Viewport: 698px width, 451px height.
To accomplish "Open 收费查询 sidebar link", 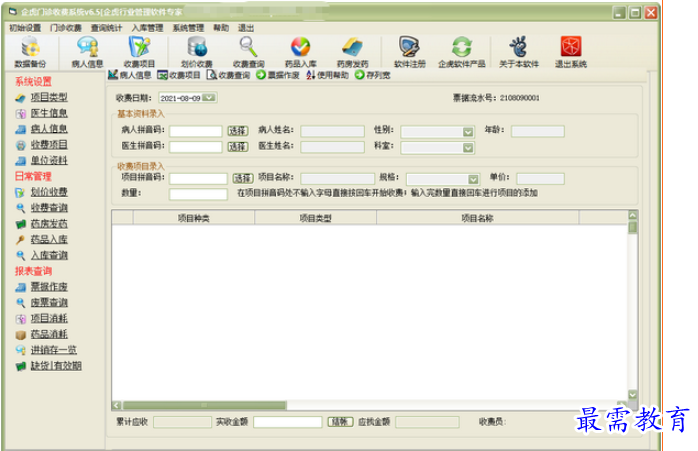I will click(x=49, y=208).
